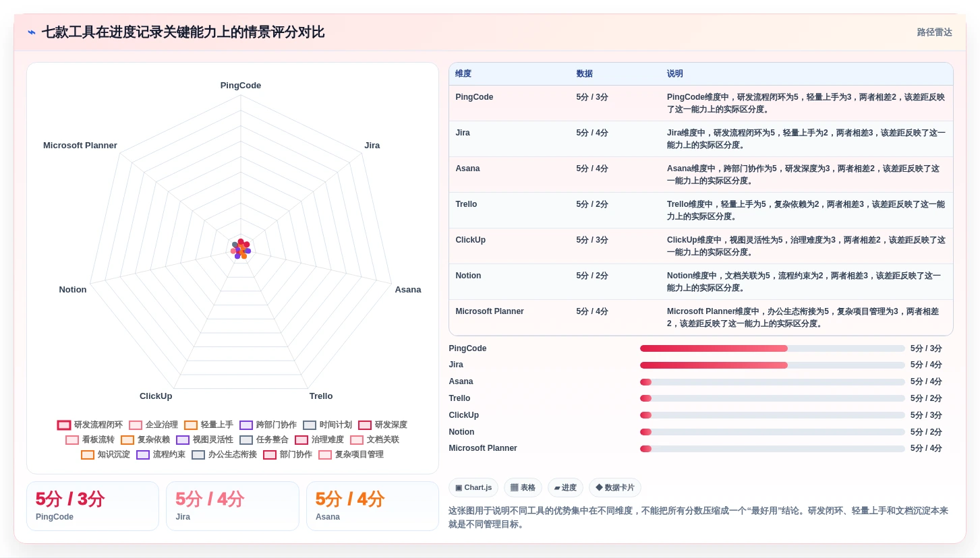The width and height of the screenshot is (980, 558).
Task: Toggle the 办公生态衔接 legend entry
Action: click(225, 455)
